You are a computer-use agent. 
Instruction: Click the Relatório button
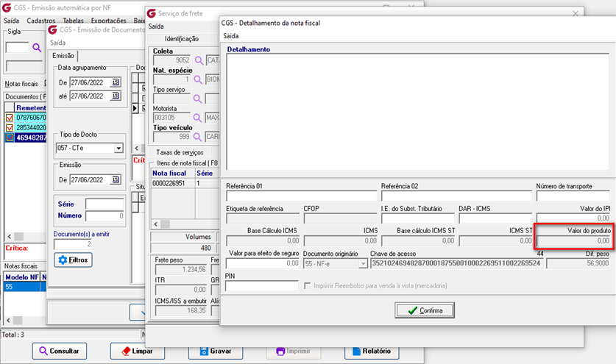pyautogui.click(x=372, y=351)
